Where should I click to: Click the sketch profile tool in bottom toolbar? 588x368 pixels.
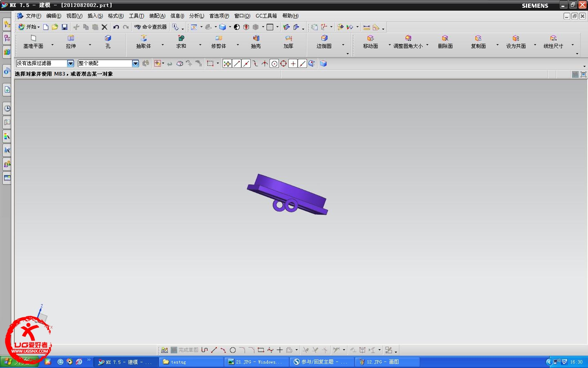[205, 350]
